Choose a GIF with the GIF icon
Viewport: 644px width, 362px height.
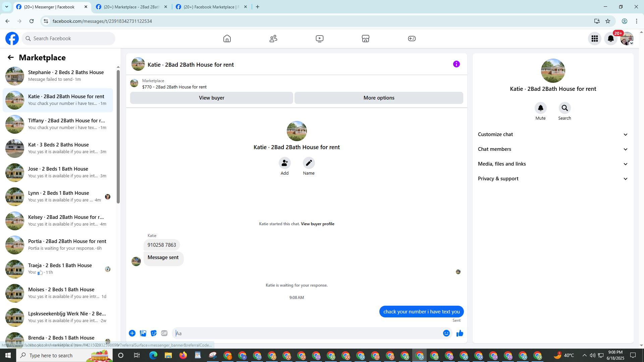[x=164, y=333]
